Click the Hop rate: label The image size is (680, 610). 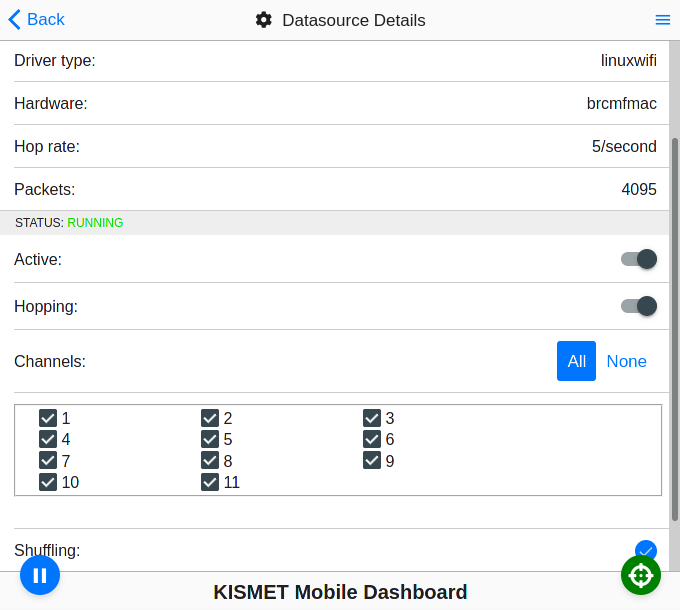47,147
